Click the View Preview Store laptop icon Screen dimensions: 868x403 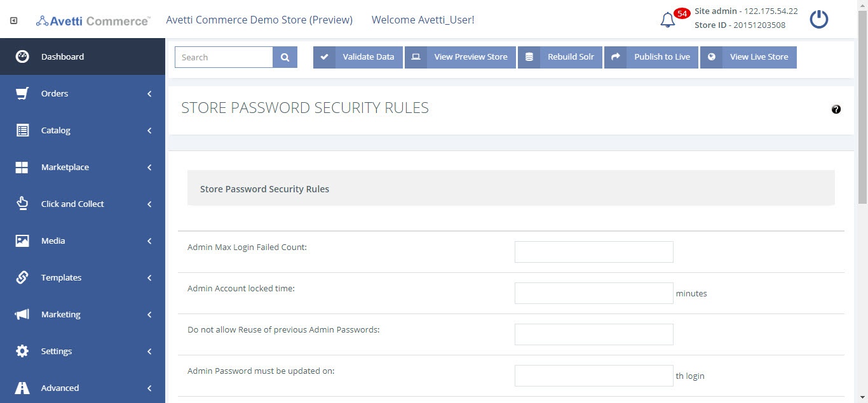[x=416, y=57]
